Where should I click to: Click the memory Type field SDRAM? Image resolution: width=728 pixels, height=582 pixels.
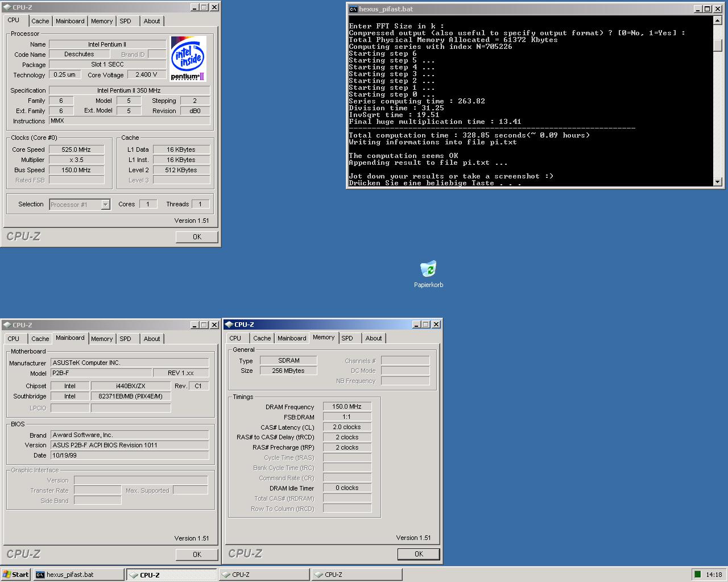(x=288, y=361)
